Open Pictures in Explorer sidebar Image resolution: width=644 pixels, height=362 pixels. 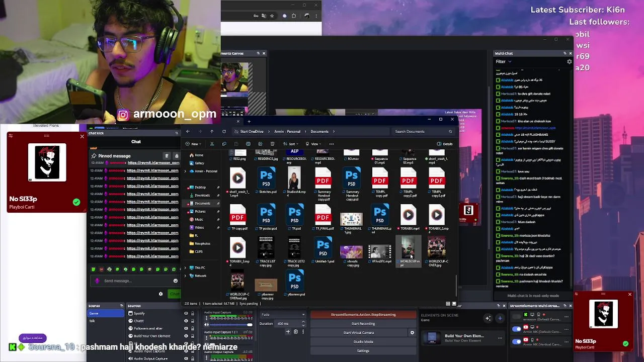coord(200,211)
